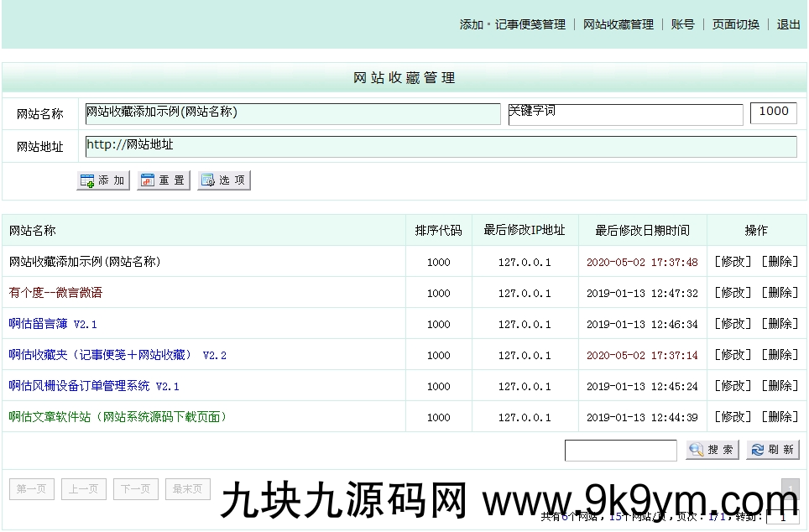Image resolution: width=809 pixels, height=532 pixels.
Task: Open the 选项 options button
Action: [x=224, y=180]
